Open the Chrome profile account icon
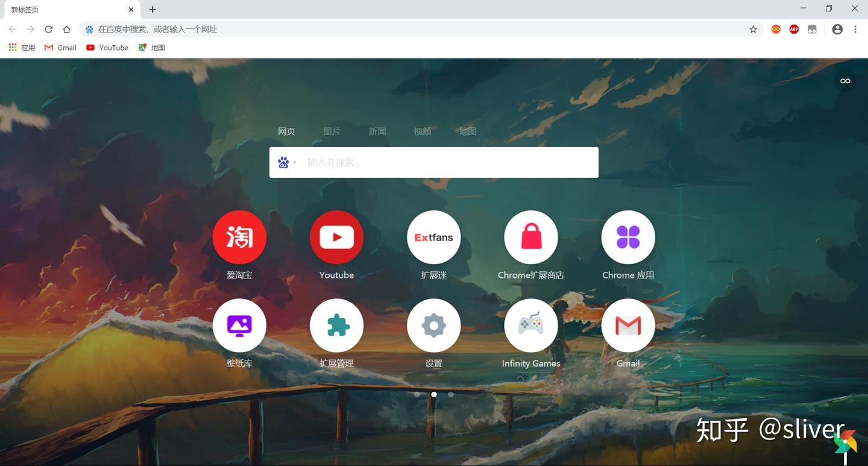This screenshot has width=868, height=466. coord(837,29)
